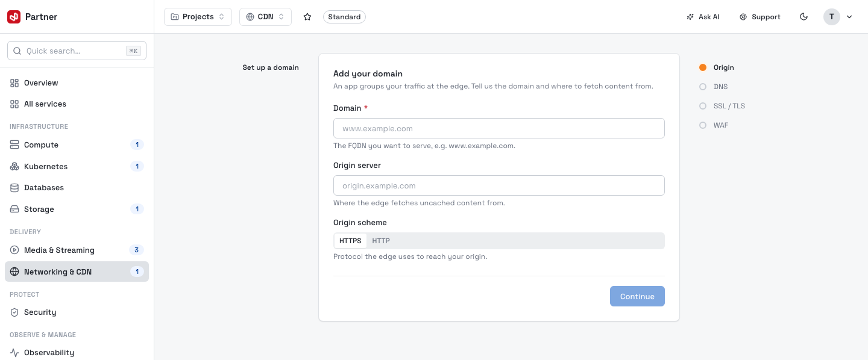Select HTTP origin scheme

point(381,241)
